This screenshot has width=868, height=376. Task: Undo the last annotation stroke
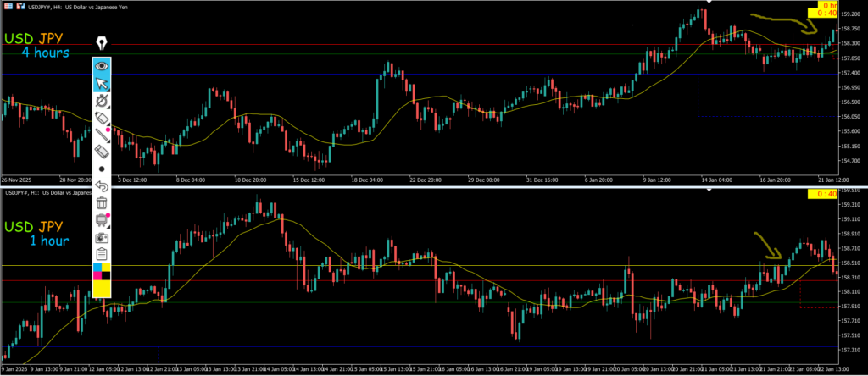[102, 185]
